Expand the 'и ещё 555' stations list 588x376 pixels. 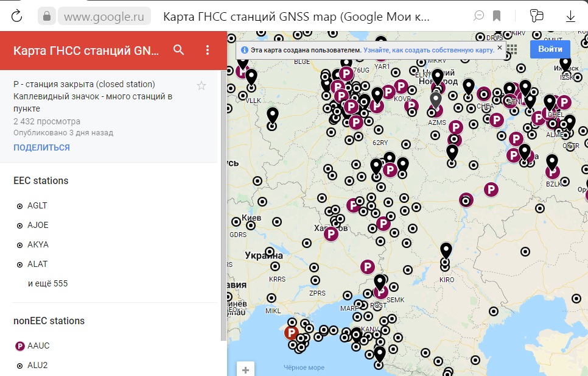pyautogui.click(x=48, y=283)
